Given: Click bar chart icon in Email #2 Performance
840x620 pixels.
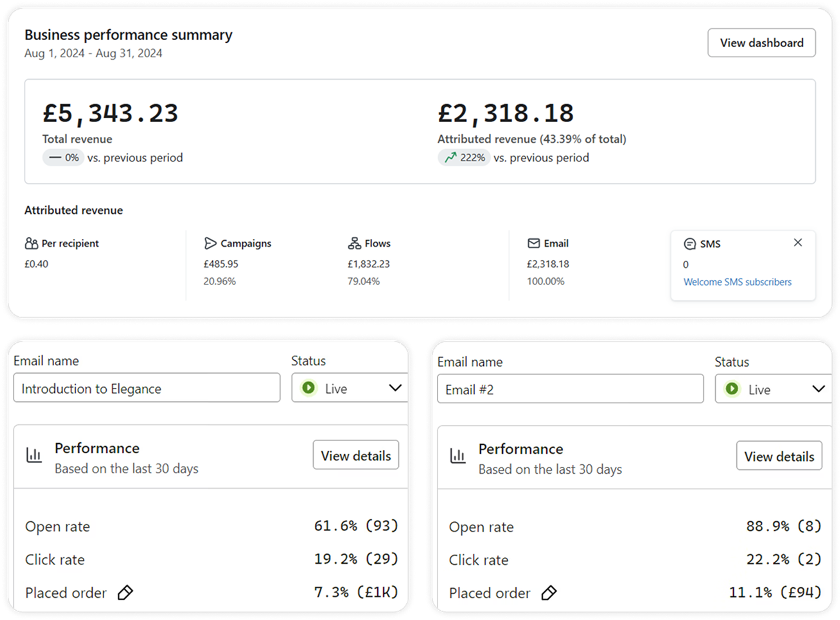Looking at the screenshot, I should 457,456.
